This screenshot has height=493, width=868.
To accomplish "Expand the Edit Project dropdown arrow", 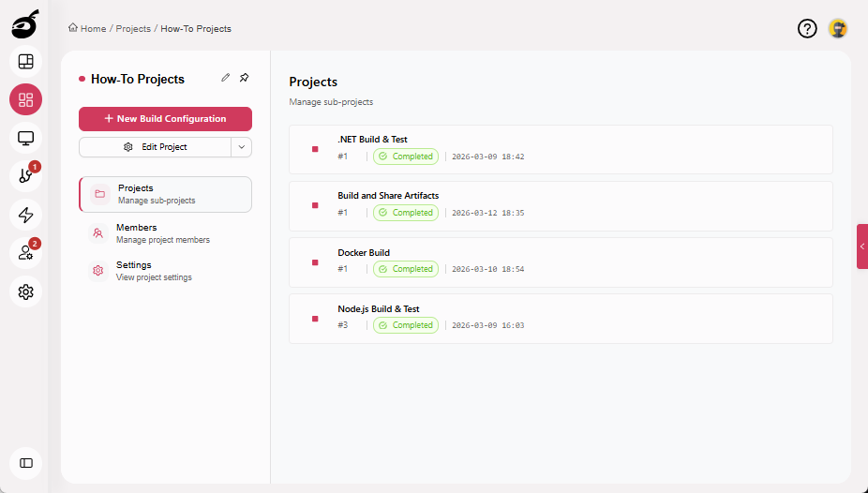I will pyautogui.click(x=241, y=147).
